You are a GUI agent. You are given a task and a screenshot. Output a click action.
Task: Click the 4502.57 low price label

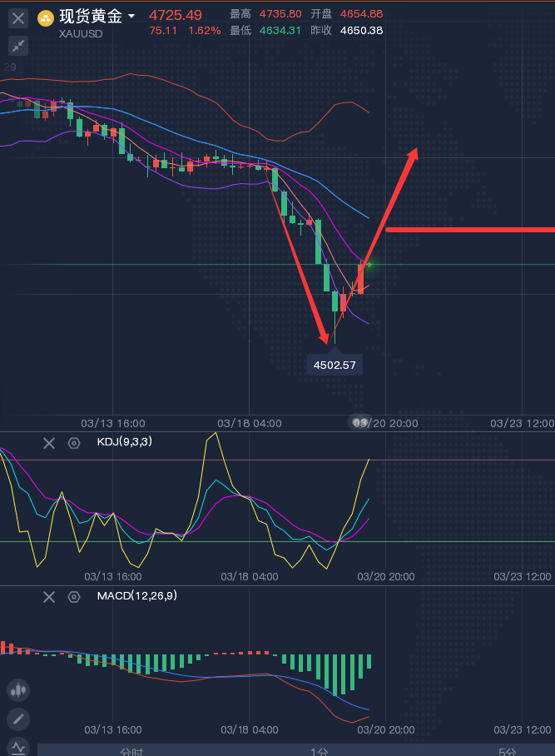pos(334,365)
